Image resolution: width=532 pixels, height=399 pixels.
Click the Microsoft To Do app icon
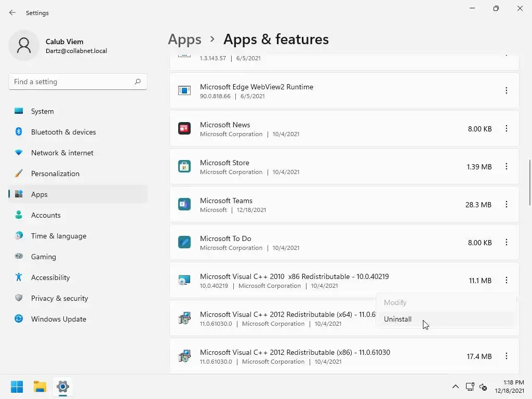click(184, 242)
